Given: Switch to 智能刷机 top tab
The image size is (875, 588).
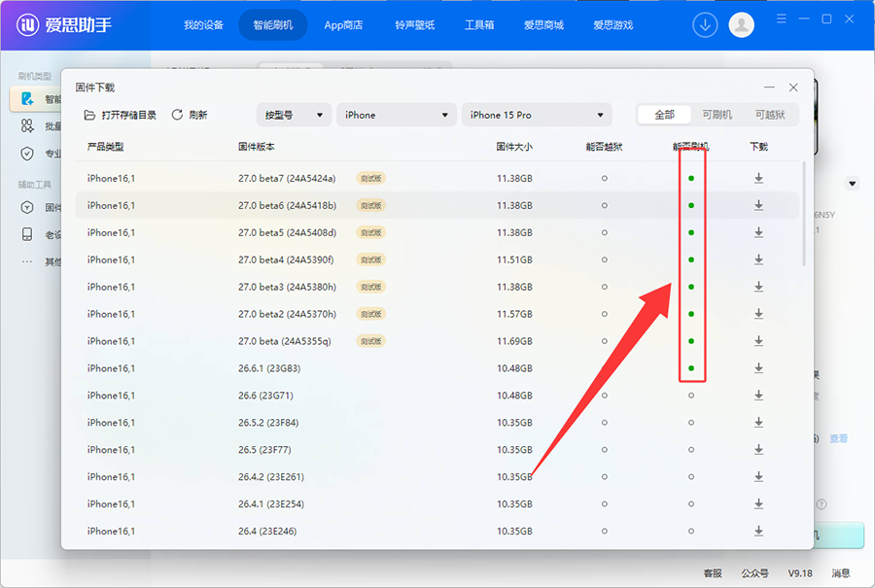Looking at the screenshot, I should [272, 25].
